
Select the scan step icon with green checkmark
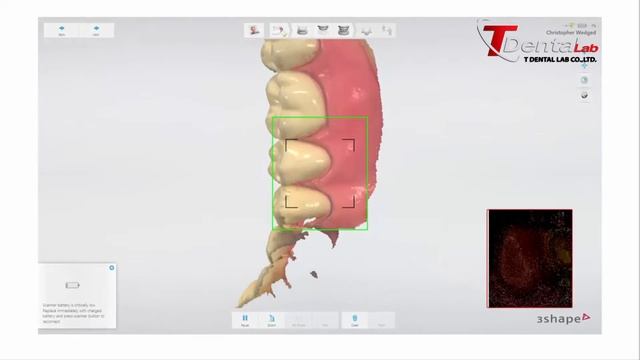[x=280, y=31]
